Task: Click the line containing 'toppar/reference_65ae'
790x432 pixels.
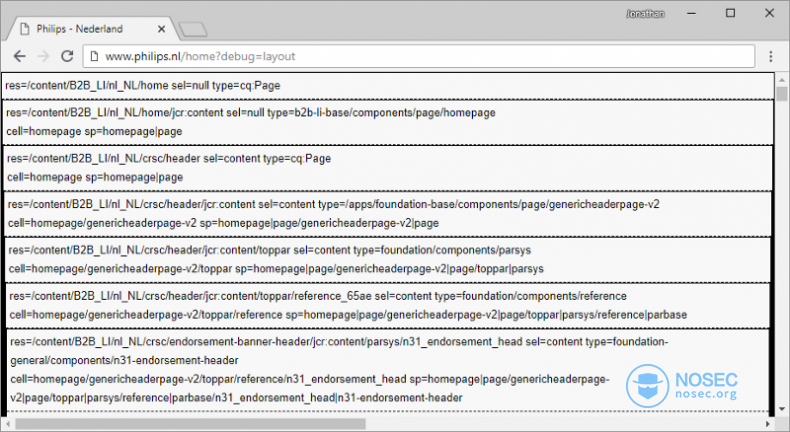Action: point(318,296)
